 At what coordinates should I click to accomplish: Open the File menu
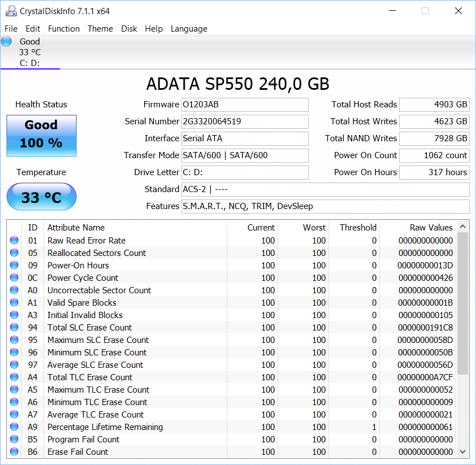pos(11,29)
